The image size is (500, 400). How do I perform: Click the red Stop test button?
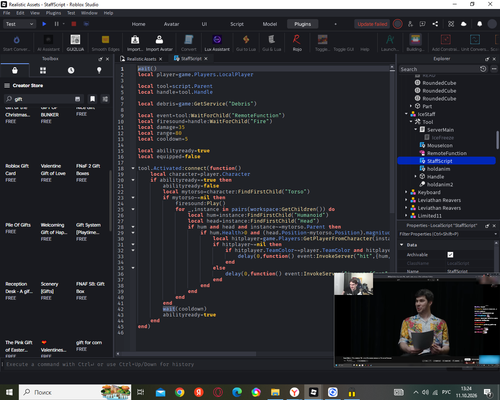(74, 24)
